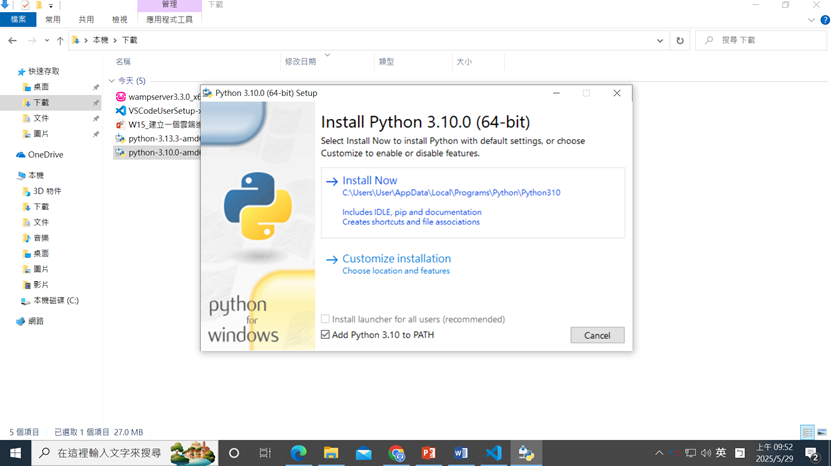Switch to Python installer taskbar icon
The height and width of the screenshot is (466, 831).
526,453
